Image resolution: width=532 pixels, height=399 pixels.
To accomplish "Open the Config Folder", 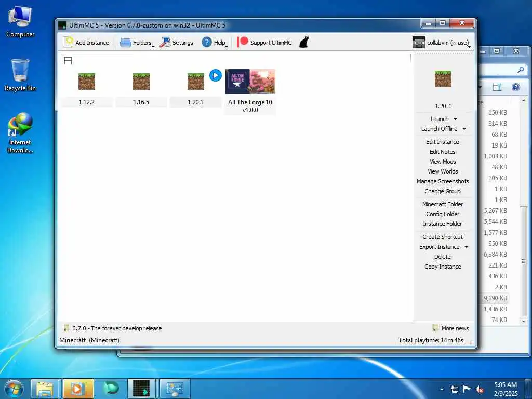I will click(443, 214).
